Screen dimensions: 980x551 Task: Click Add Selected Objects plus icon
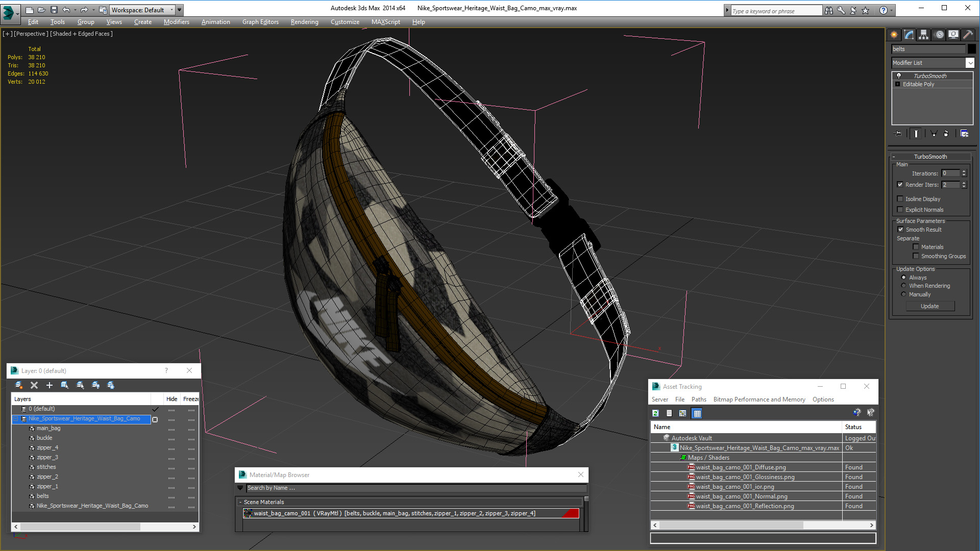pos(50,385)
